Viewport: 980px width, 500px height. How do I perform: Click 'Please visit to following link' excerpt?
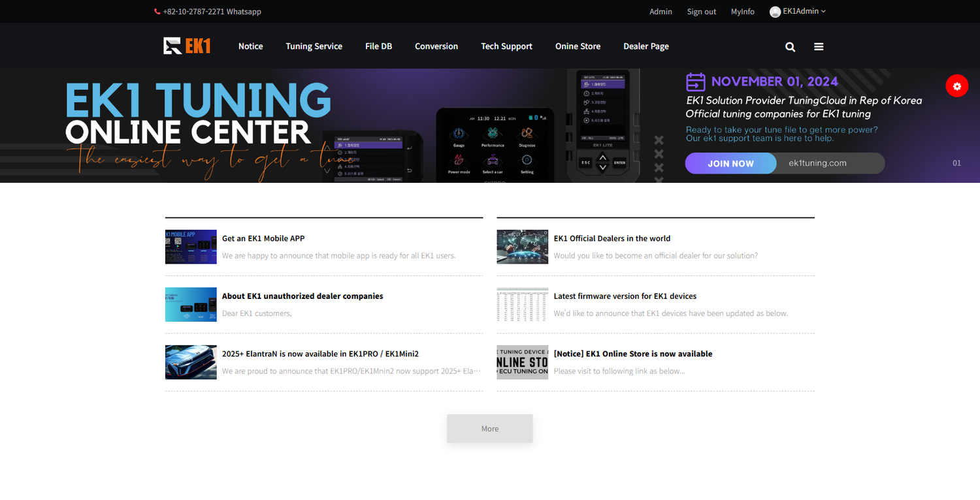tap(619, 371)
